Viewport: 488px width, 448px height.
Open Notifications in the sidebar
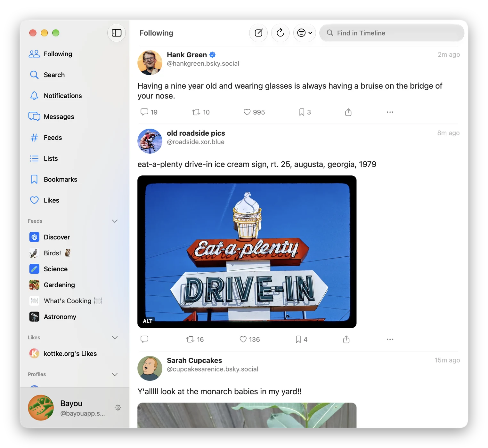55,96
